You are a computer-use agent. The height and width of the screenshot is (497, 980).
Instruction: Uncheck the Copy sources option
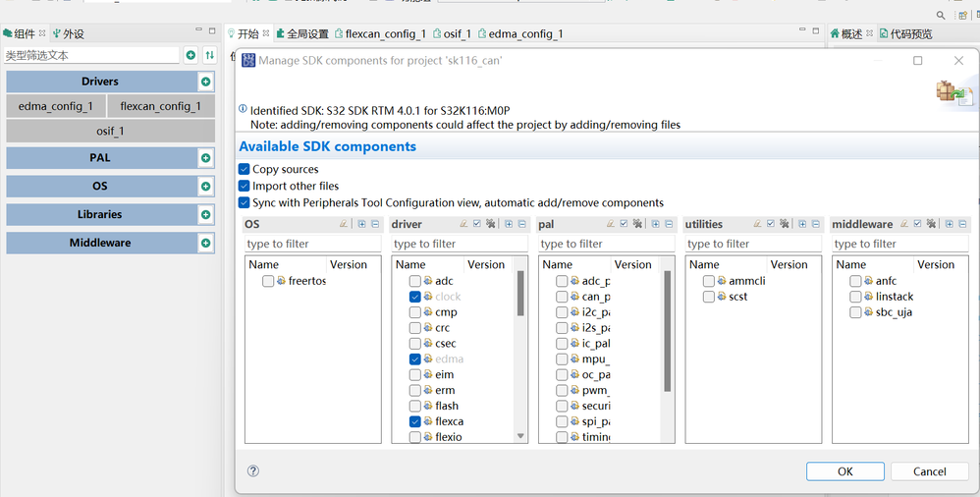pos(245,169)
